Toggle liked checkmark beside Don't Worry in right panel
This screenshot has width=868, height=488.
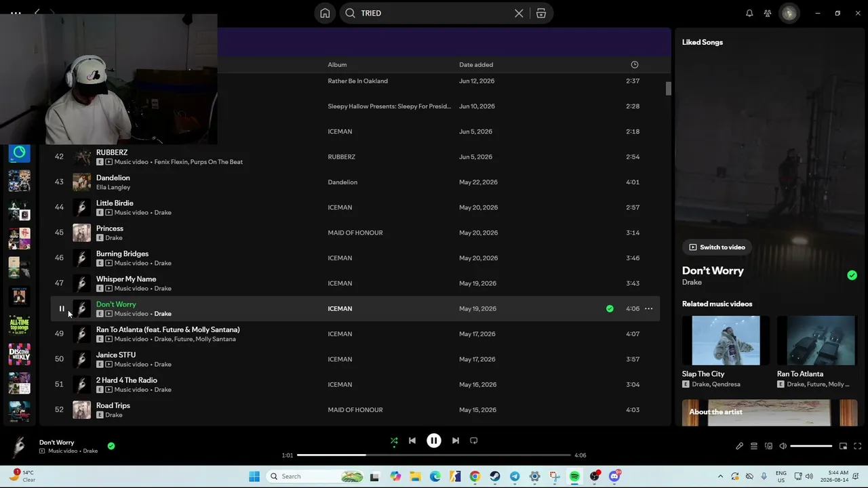point(852,275)
